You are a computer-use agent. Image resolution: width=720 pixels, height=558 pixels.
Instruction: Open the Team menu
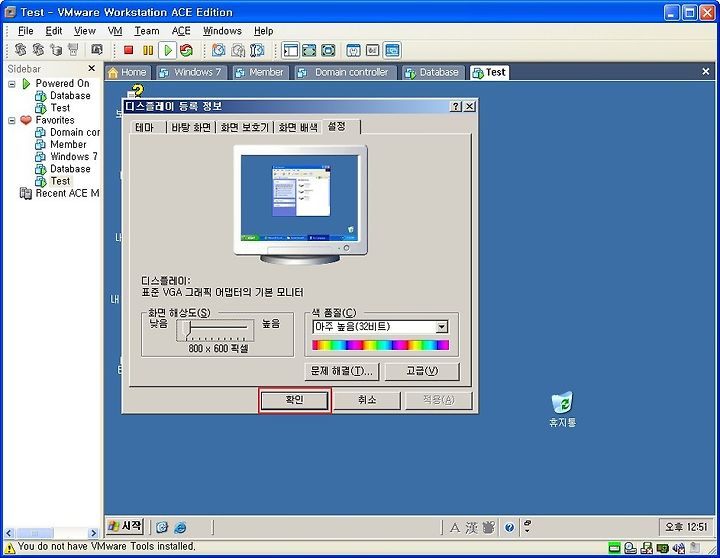coord(146,31)
